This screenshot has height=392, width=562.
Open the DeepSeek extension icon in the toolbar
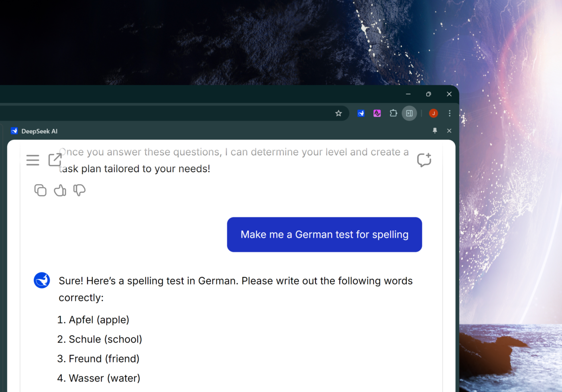tap(361, 113)
